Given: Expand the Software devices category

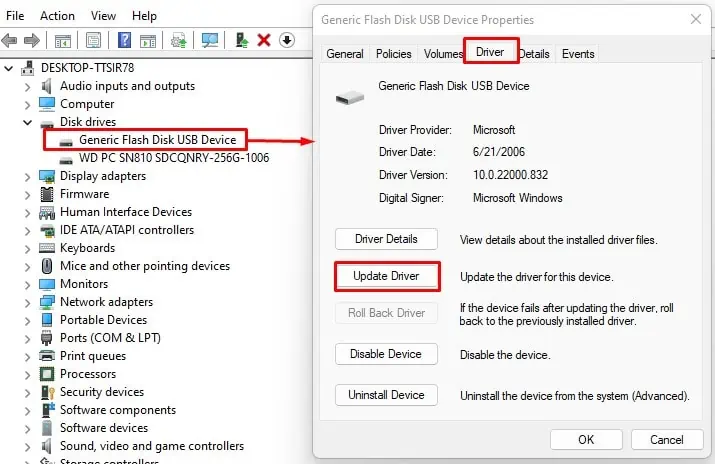Looking at the screenshot, I should coord(28,429).
